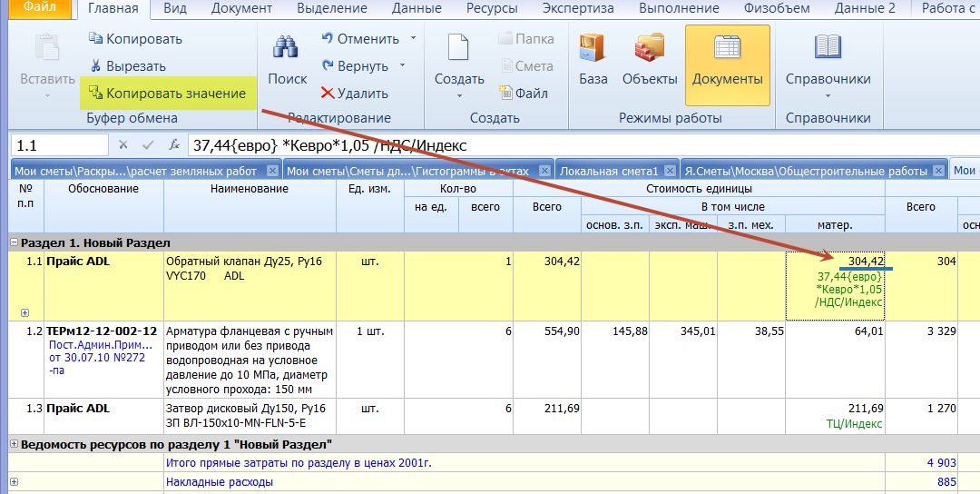Screen dimensions: 980x494
Task: Click Отменить undo command
Action: click(360, 39)
